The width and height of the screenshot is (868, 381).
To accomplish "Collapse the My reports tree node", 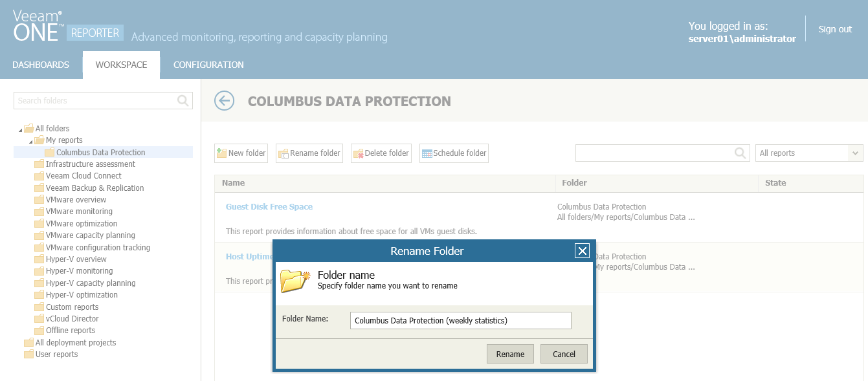I will (x=30, y=140).
